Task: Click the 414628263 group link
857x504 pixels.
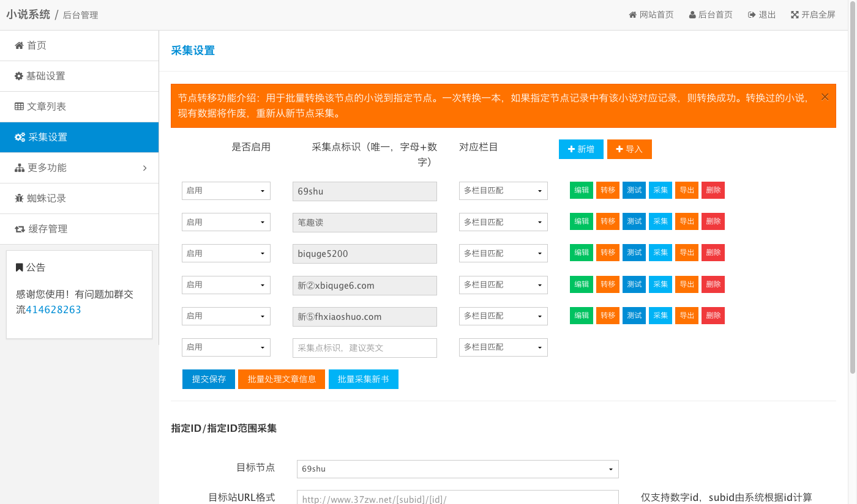Action: pyautogui.click(x=53, y=309)
